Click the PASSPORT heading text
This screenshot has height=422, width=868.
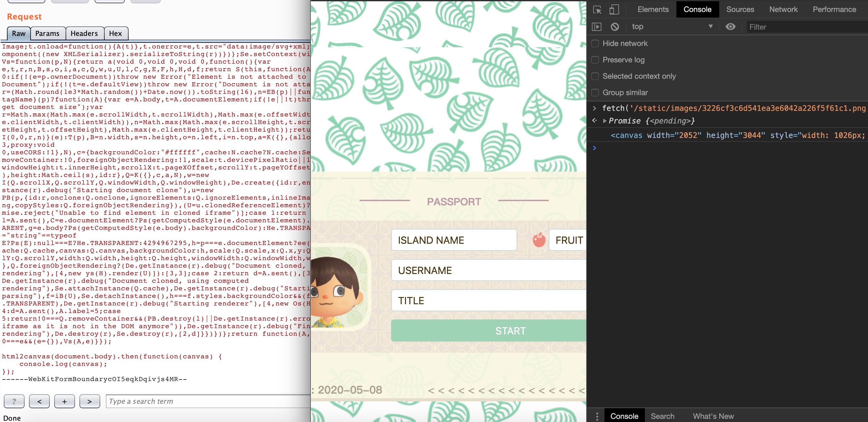(x=454, y=202)
